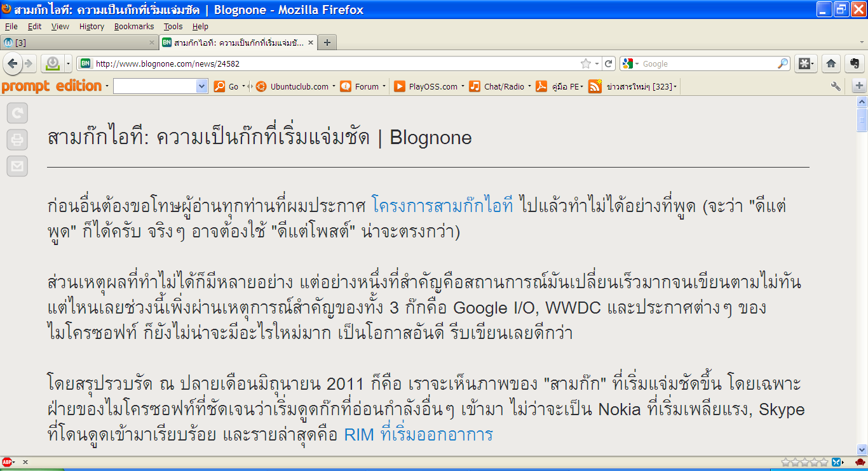The image size is (868, 471).
Task: Click the red status bar add-on icon
Action: (x=860, y=462)
